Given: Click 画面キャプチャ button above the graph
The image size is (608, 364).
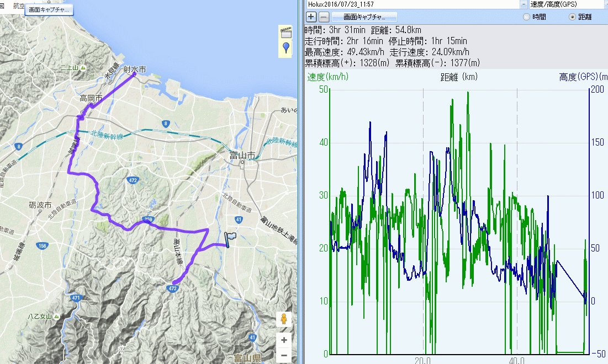Looking at the screenshot, I should [x=364, y=17].
